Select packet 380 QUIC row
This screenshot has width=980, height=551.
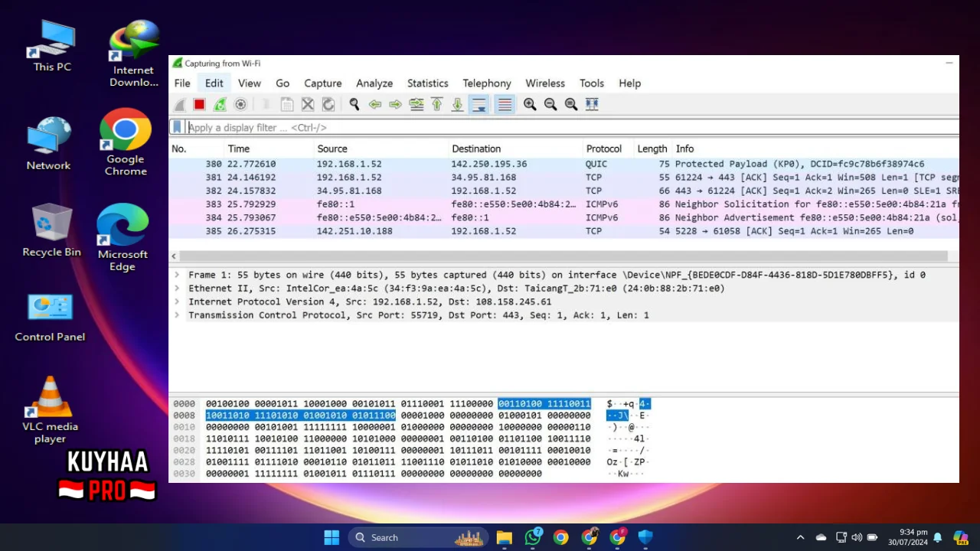pos(563,164)
